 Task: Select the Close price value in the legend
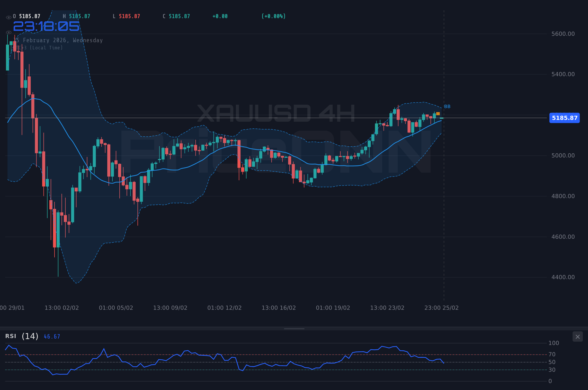pos(179,16)
